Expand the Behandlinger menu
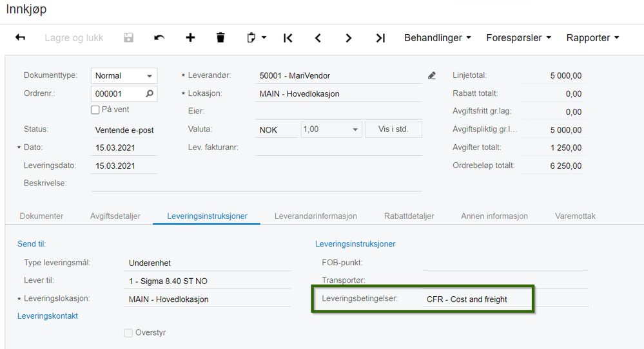Viewport: 644px width, 349px height. 437,38
